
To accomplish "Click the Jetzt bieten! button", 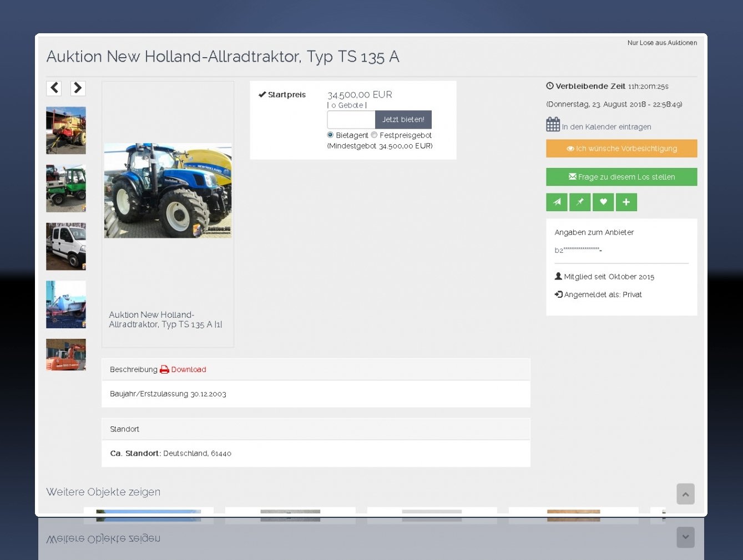I will tap(403, 120).
